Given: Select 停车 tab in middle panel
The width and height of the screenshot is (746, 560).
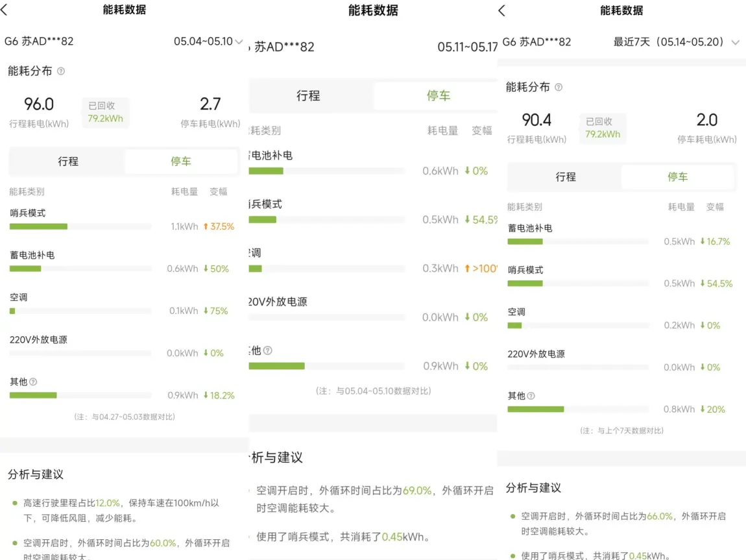Looking at the screenshot, I should (438, 96).
